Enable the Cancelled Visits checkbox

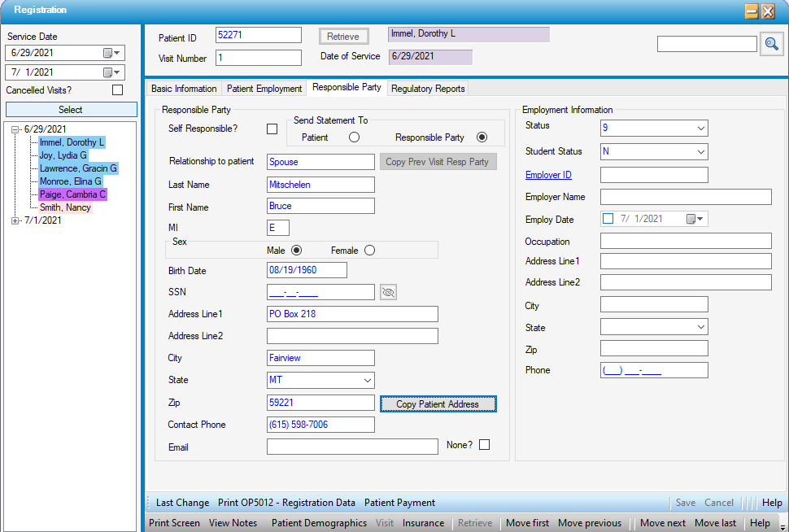[117, 90]
